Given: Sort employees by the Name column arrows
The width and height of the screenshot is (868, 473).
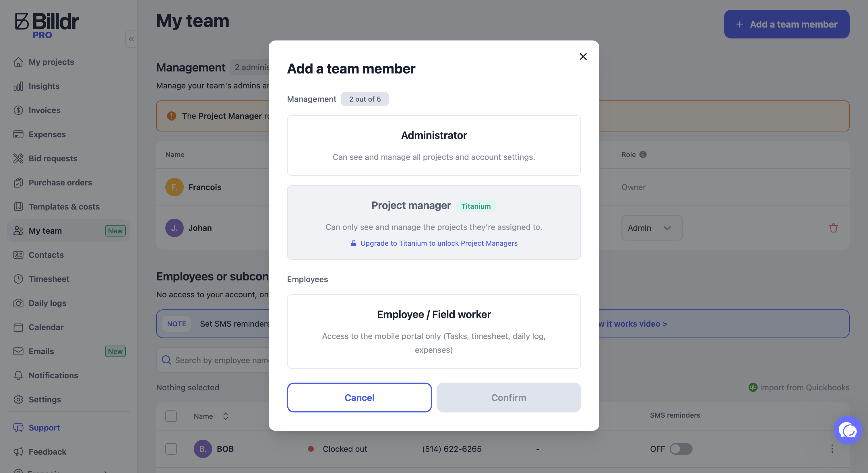Looking at the screenshot, I should (225, 416).
